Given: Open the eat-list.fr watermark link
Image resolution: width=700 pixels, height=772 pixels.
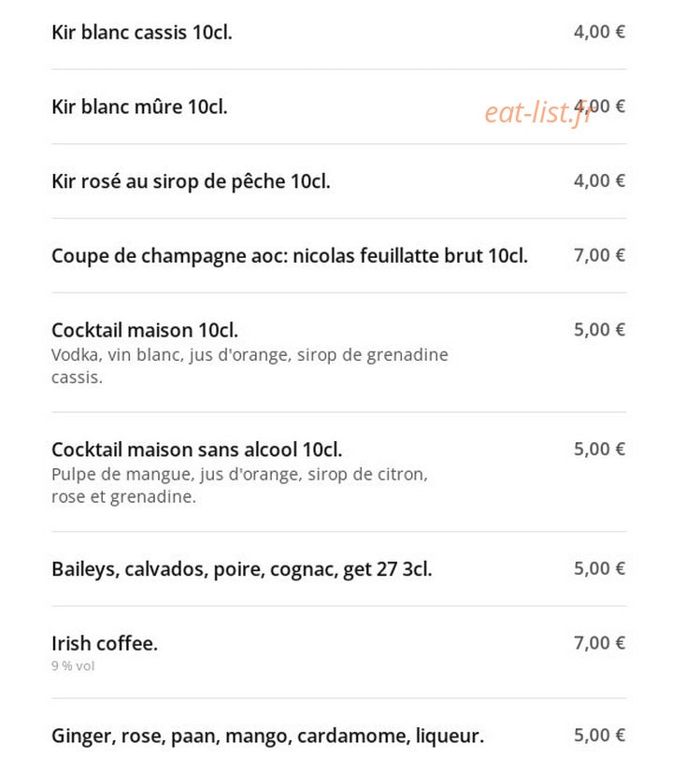Looking at the screenshot, I should (x=538, y=112).
